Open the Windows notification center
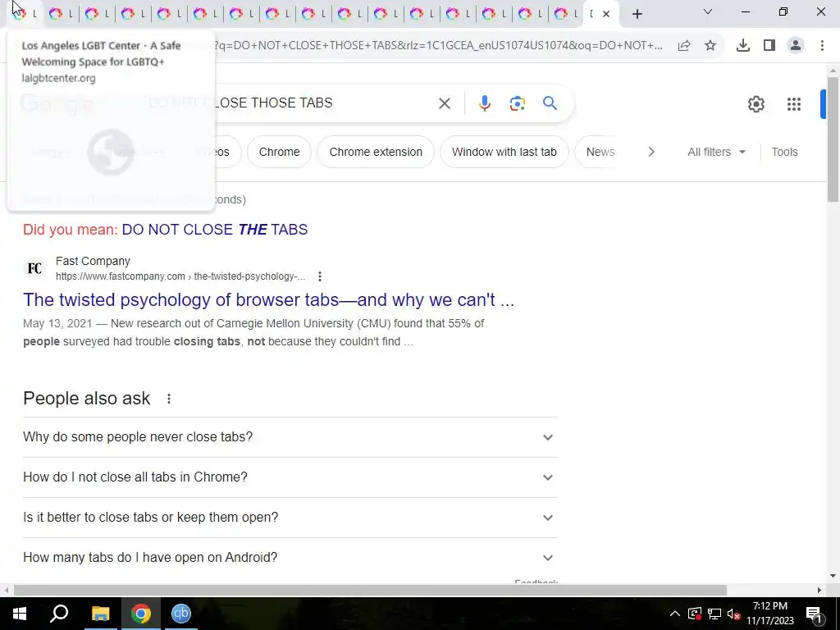The width and height of the screenshot is (840, 630). [x=814, y=614]
